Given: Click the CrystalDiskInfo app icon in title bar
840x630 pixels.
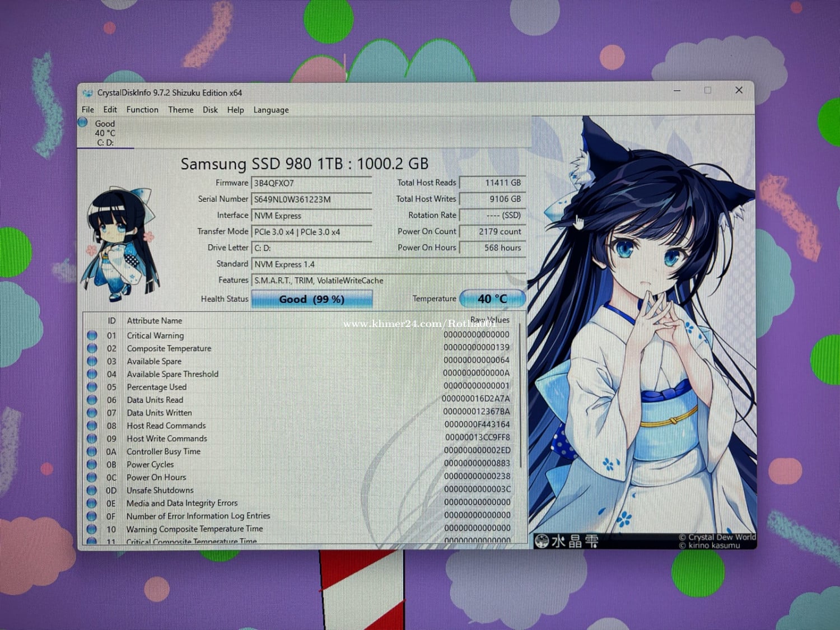Looking at the screenshot, I should [x=87, y=93].
